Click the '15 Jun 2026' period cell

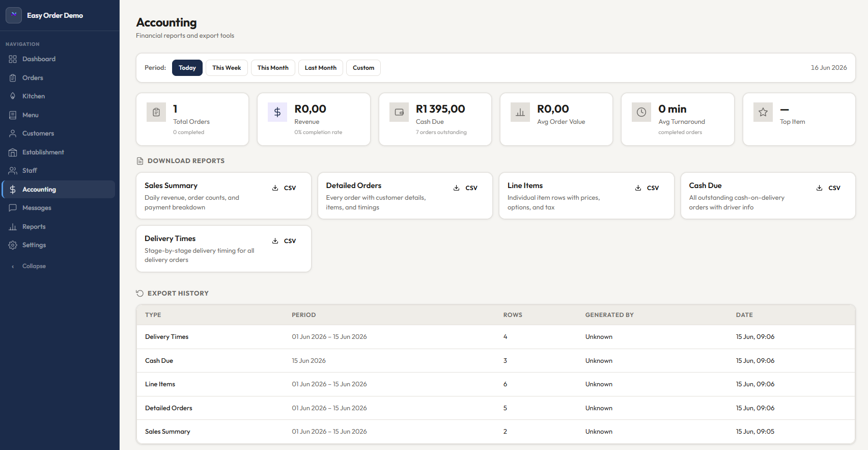point(309,361)
